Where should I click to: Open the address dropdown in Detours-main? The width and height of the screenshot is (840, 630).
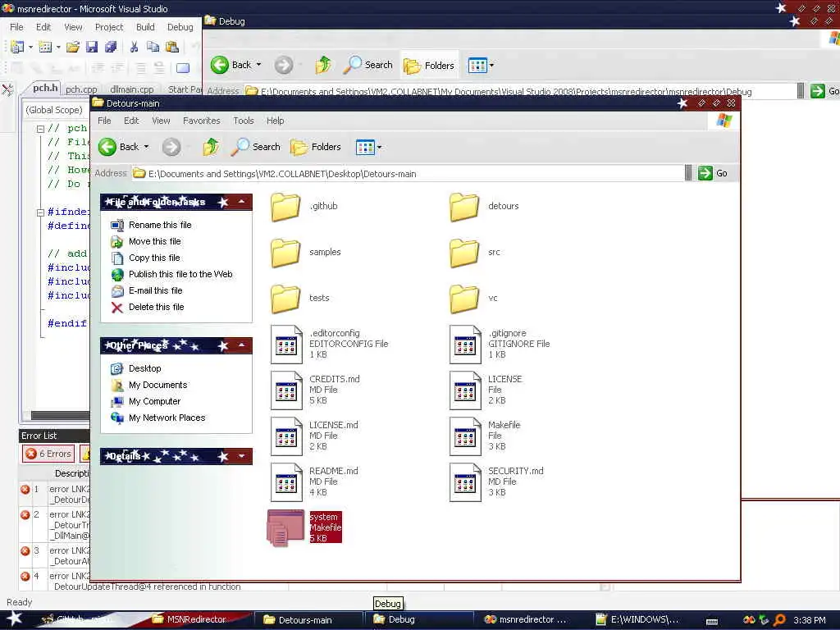[x=688, y=173]
